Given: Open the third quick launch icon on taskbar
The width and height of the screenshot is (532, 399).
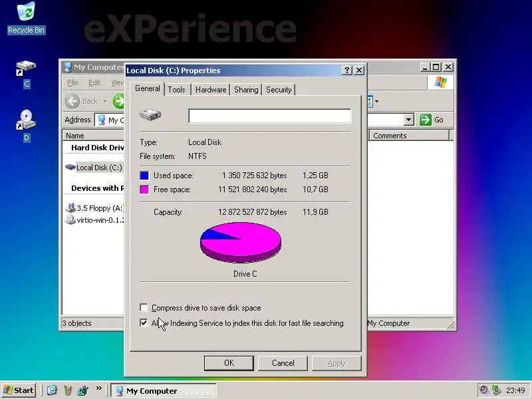Looking at the screenshot, I should click(x=82, y=390).
